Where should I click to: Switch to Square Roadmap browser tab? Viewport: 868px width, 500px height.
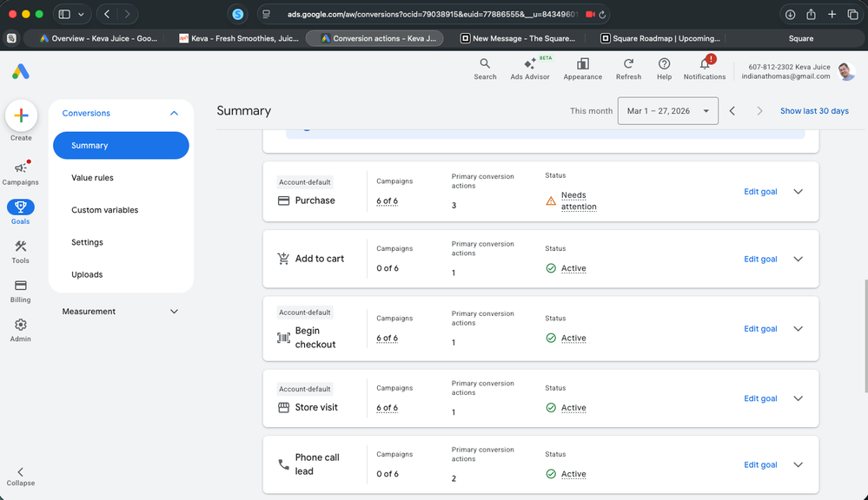tap(660, 38)
